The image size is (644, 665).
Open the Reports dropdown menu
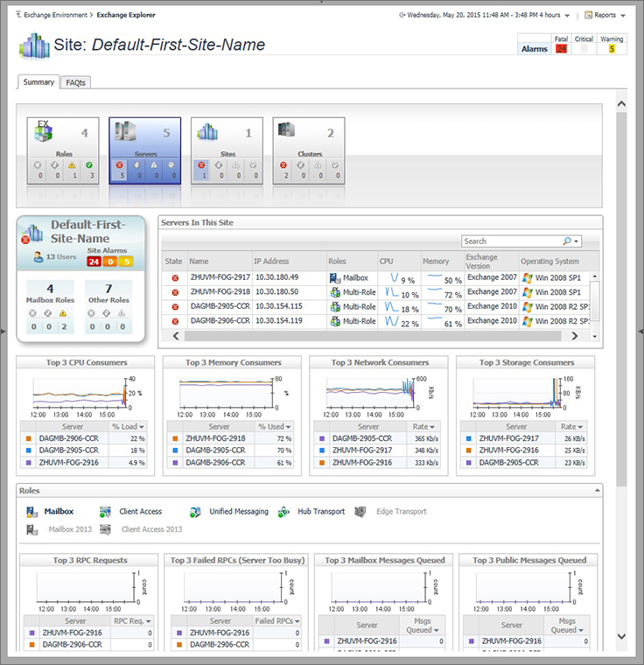623,15
